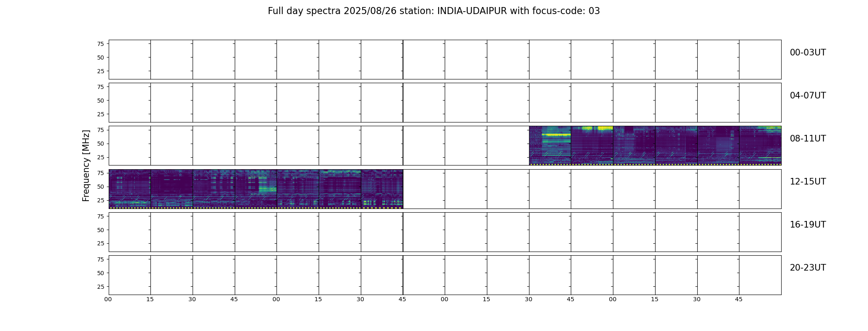This screenshot has width=868, height=331.
Task: Click the '25' frequency tick of the 08-11UT row
Action: [100, 157]
